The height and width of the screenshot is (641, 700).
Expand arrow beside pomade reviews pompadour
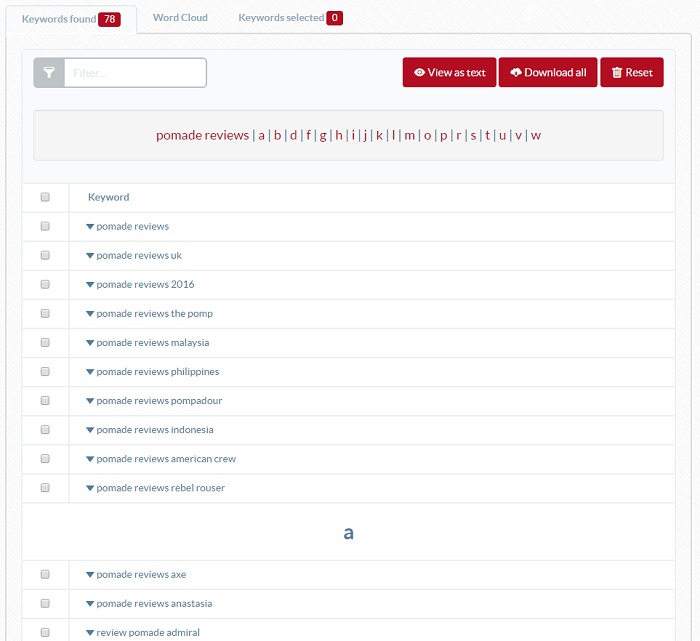tap(90, 401)
